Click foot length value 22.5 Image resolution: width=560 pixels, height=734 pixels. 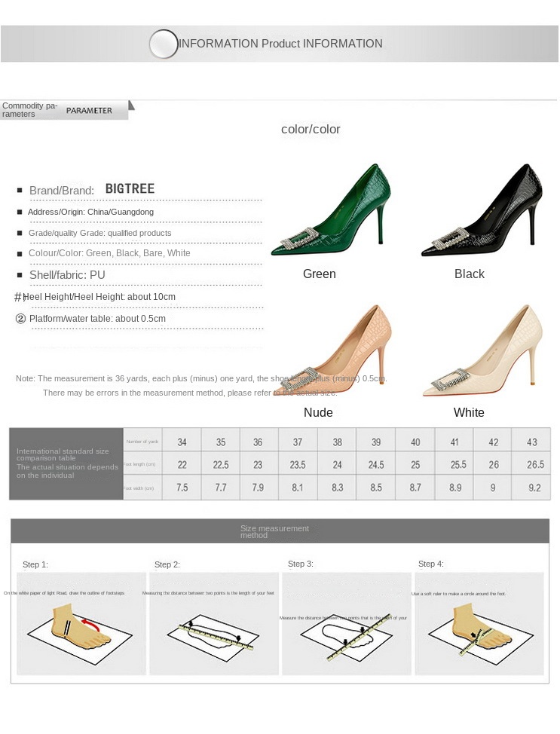[x=221, y=465]
